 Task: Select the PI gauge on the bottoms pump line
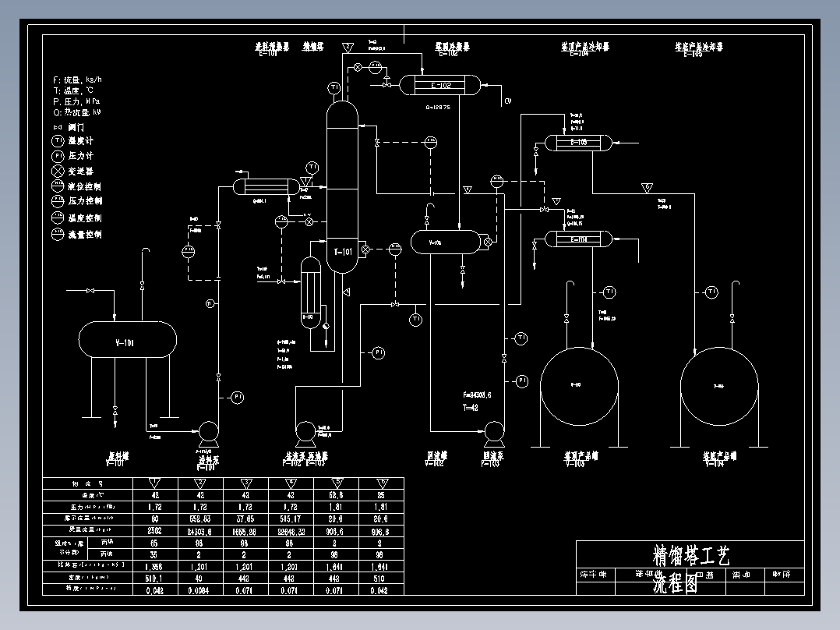pyautogui.click(x=378, y=352)
